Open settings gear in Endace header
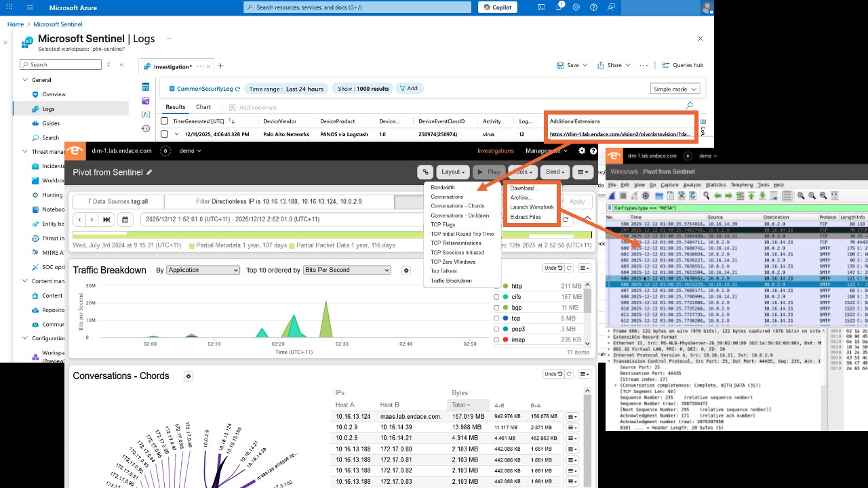This screenshot has width=868, height=488. coord(582,151)
